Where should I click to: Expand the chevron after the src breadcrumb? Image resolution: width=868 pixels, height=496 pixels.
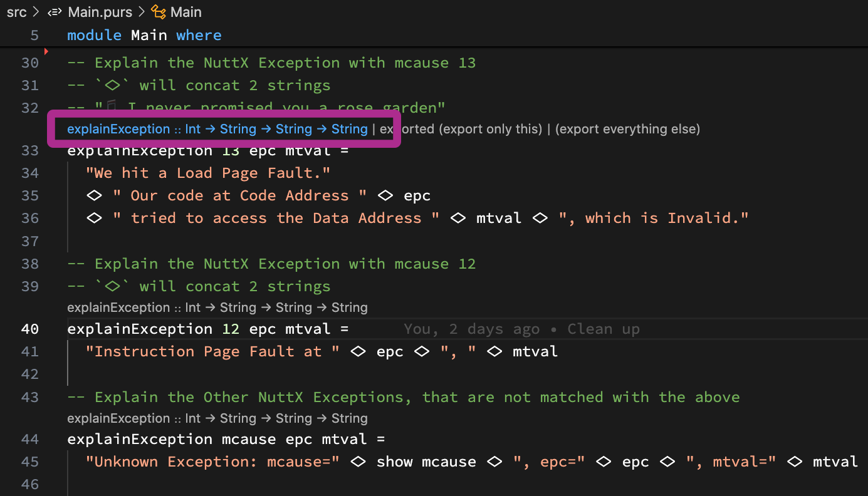click(34, 12)
